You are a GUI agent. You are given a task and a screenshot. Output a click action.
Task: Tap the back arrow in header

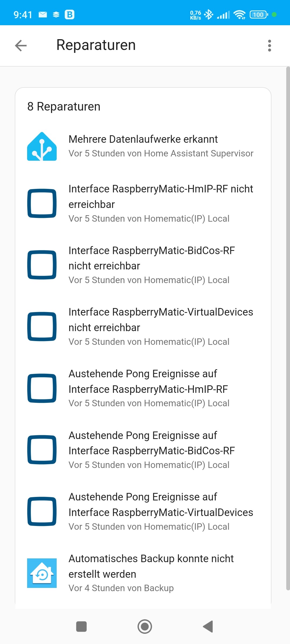coord(21,45)
